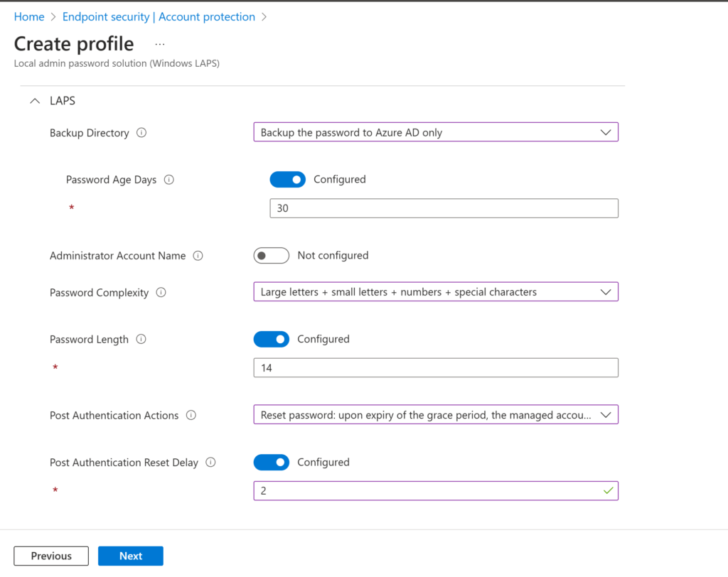The image size is (728, 577).
Task: Open the ellipsis menu beside Create profile
Action: (160, 44)
